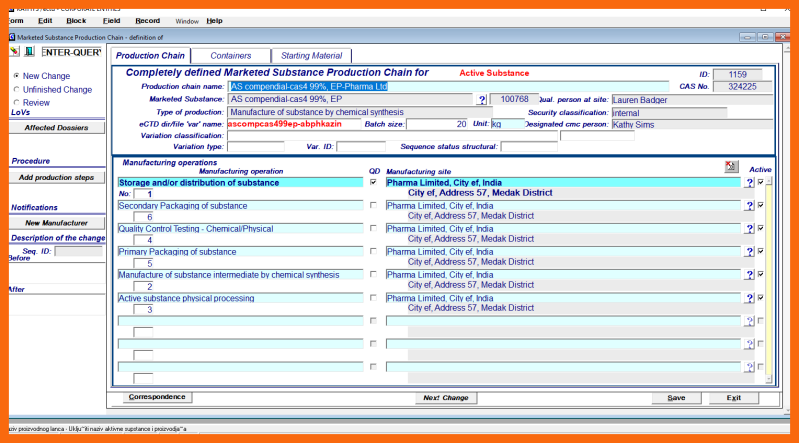
Task: Open the Record menu
Action: click(147, 20)
